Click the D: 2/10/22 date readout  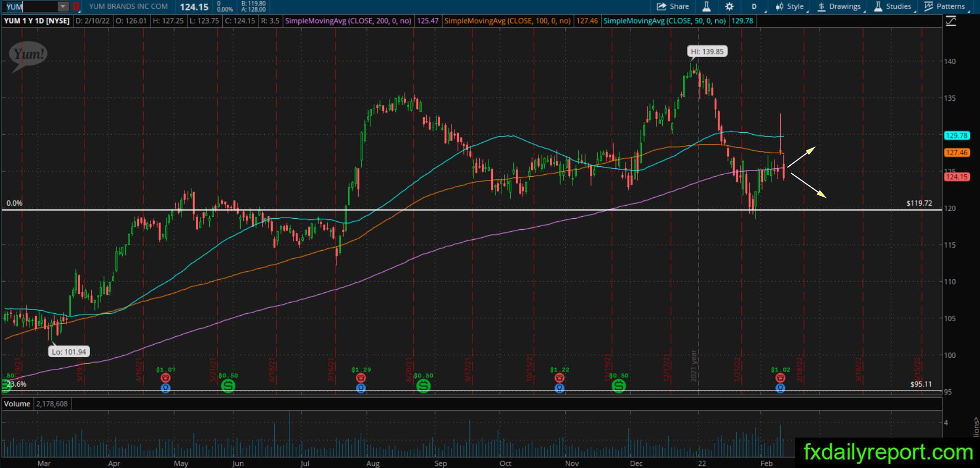pyautogui.click(x=92, y=21)
